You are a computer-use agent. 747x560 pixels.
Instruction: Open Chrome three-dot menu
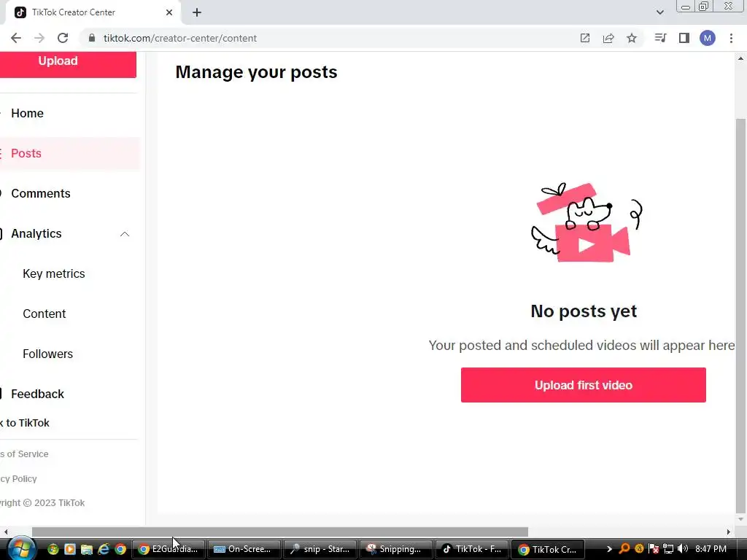(x=731, y=38)
